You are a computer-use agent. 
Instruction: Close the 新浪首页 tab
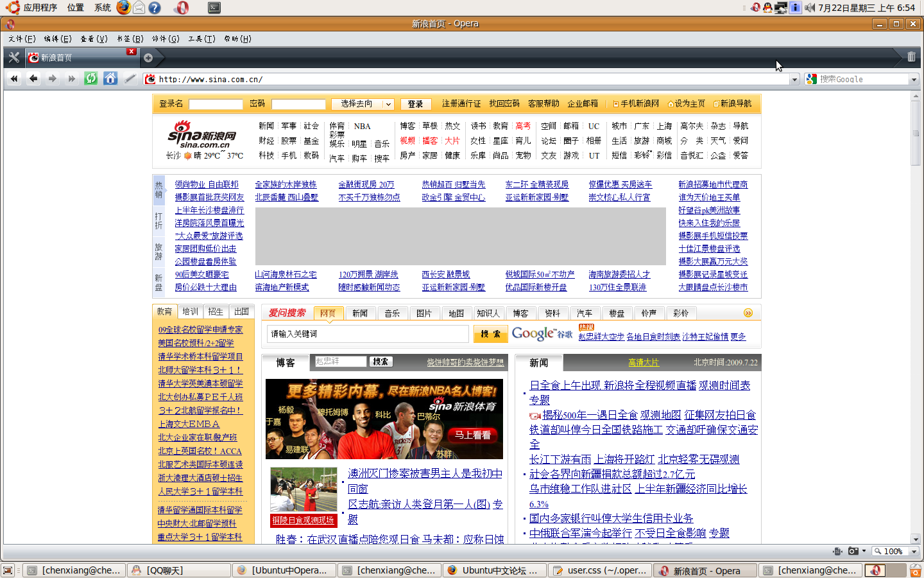tap(131, 51)
